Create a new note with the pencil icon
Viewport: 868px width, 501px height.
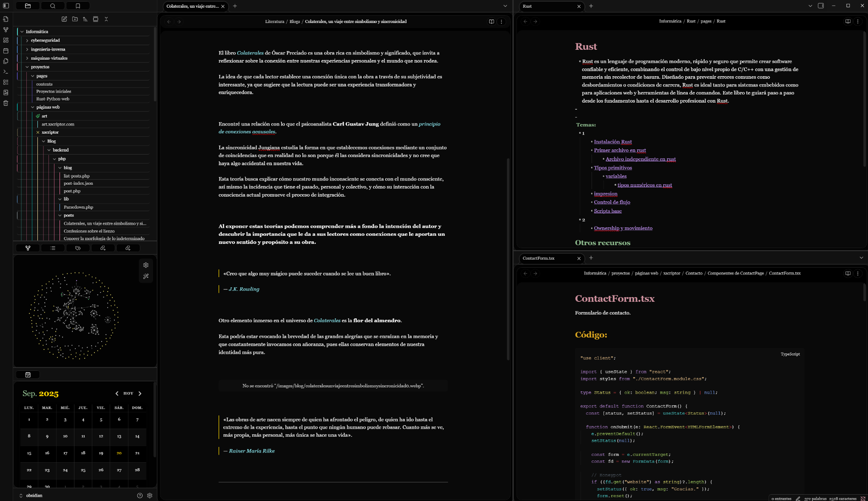[x=64, y=19]
